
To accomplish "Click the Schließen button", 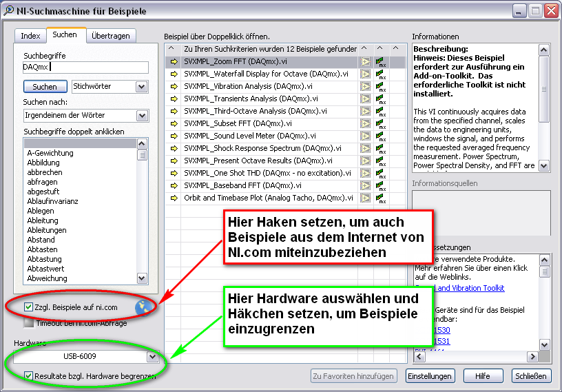I will [531, 376].
